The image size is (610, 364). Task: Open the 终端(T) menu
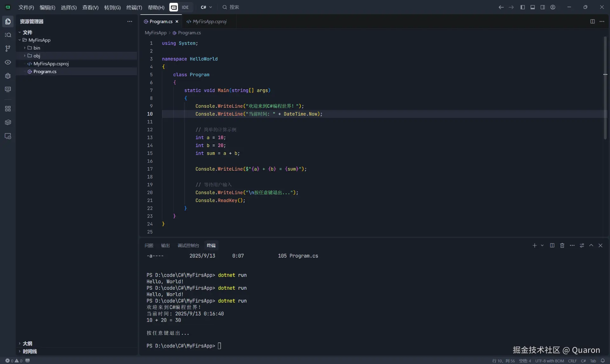click(x=134, y=7)
